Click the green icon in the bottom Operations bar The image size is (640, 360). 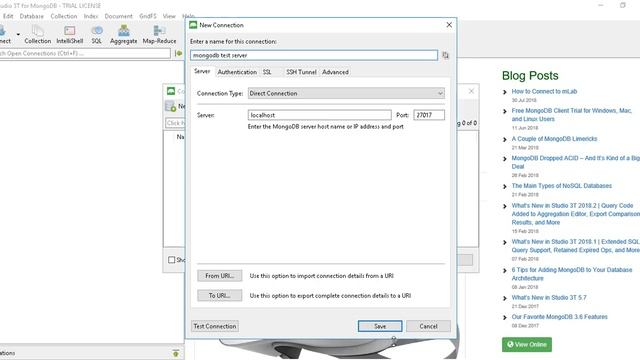(176, 353)
